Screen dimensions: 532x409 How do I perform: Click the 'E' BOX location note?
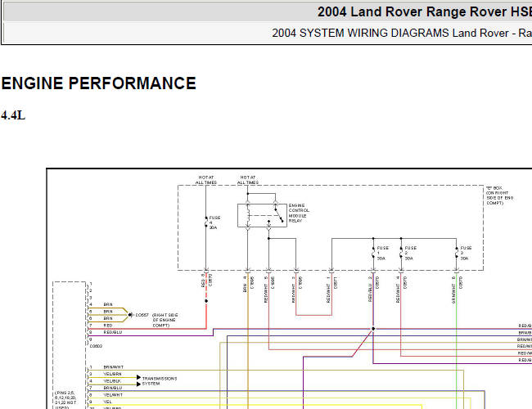point(500,196)
